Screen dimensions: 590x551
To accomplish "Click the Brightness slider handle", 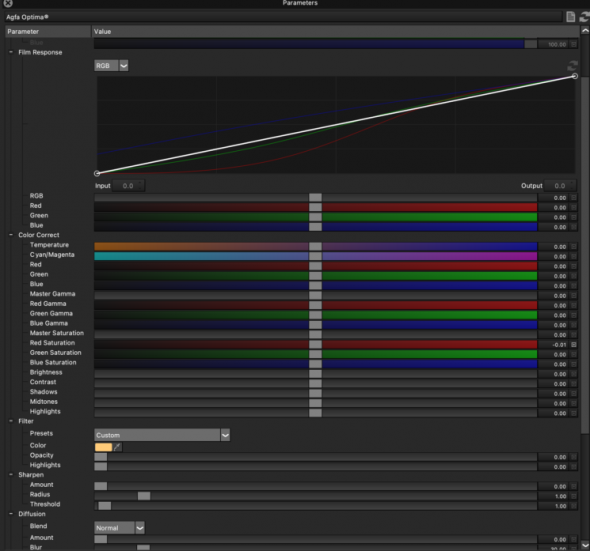I will pos(315,374).
